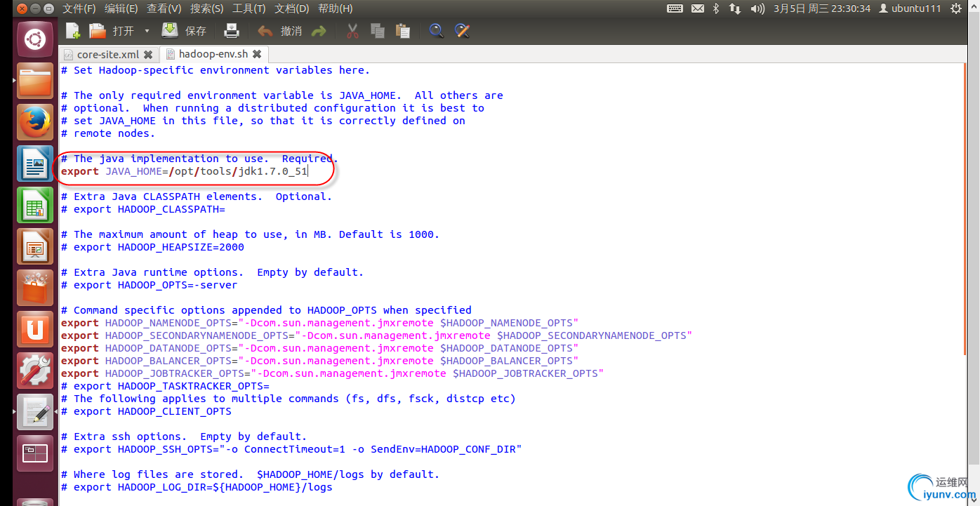
Task: Click the JAVA_HOME export line
Action: [x=185, y=171]
